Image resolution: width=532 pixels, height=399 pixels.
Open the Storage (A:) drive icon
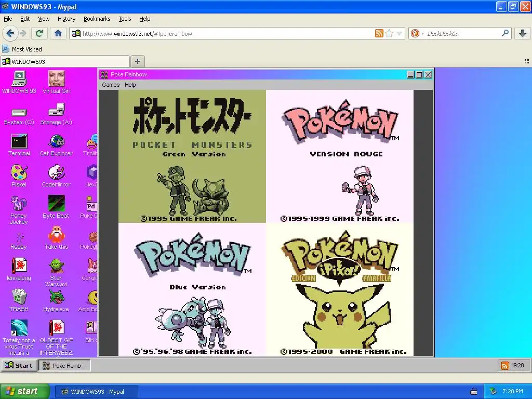click(56, 115)
